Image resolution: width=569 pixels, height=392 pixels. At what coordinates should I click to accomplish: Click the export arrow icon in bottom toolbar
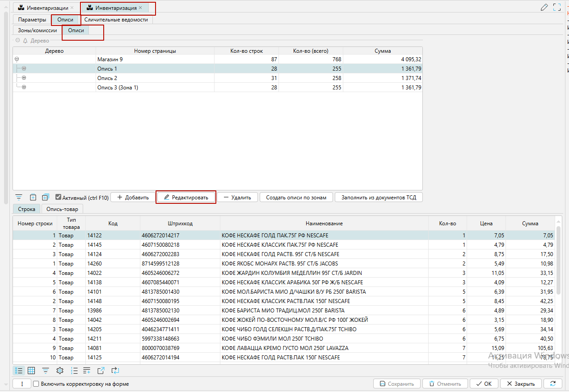(101, 371)
